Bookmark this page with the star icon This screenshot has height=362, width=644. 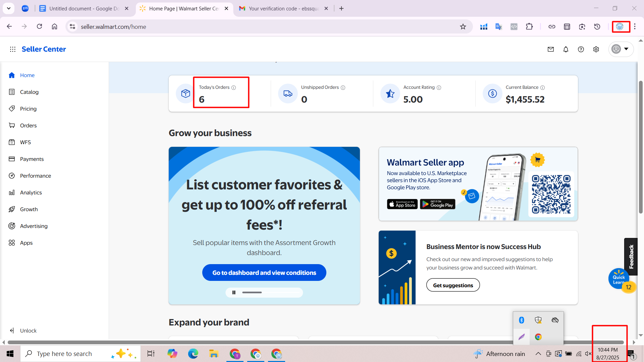pos(463,26)
